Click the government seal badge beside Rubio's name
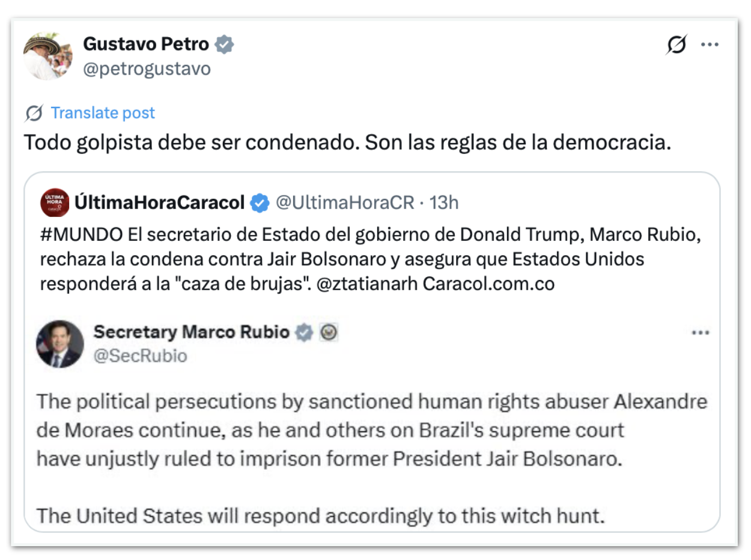The image size is (751, 560). pyautogui.click(x=328, y=332)
